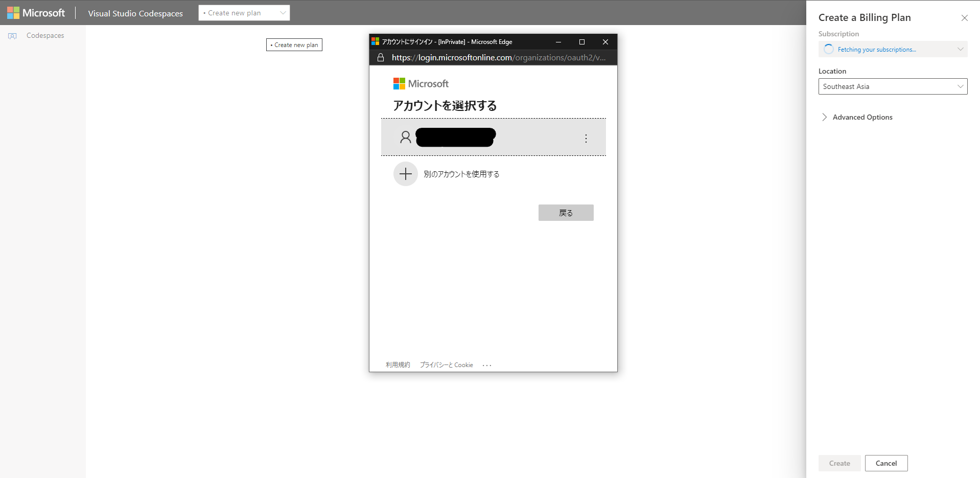Open the 利用規約 terms link
This screenshot has height=478, width=980.
point(398,365)
